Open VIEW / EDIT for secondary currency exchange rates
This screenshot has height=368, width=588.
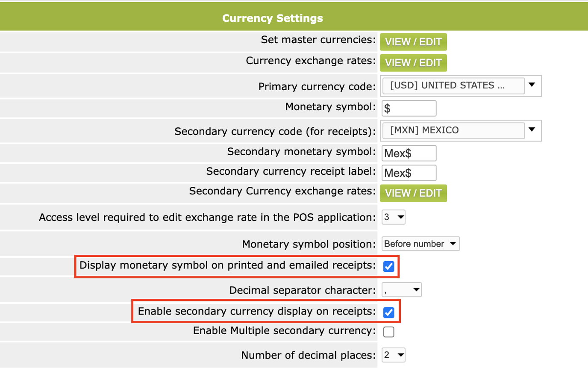point(413,193)
